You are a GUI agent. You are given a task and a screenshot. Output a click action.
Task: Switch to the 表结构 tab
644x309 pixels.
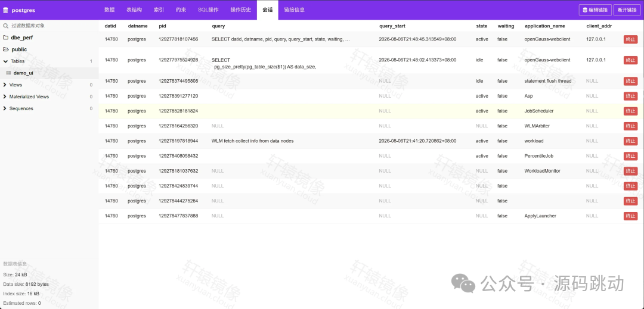[134, 10]
